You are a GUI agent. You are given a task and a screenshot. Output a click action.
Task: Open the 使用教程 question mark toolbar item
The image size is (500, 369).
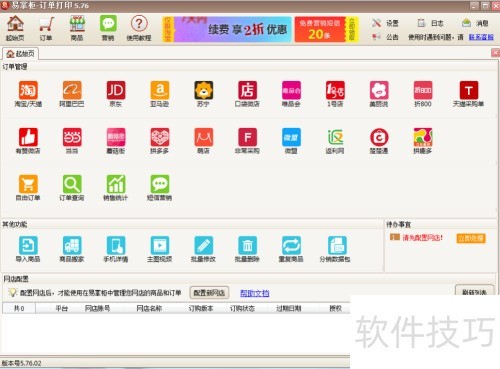point(139,28)
